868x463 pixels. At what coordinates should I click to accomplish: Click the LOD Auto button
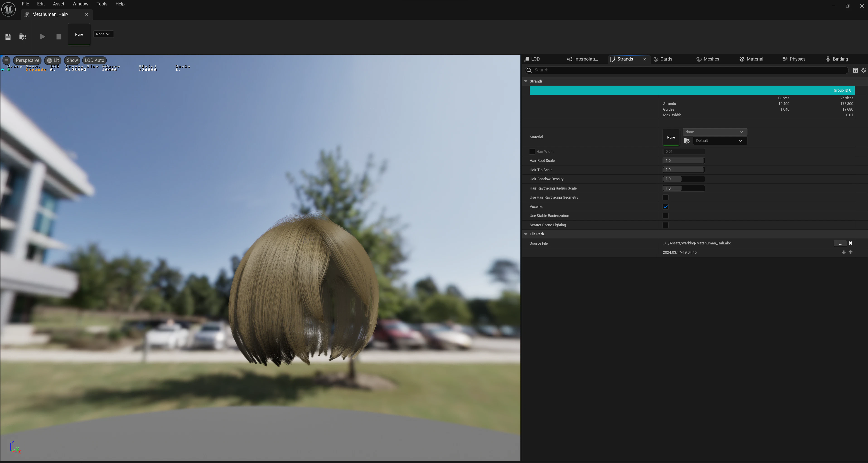click(94, 60)
